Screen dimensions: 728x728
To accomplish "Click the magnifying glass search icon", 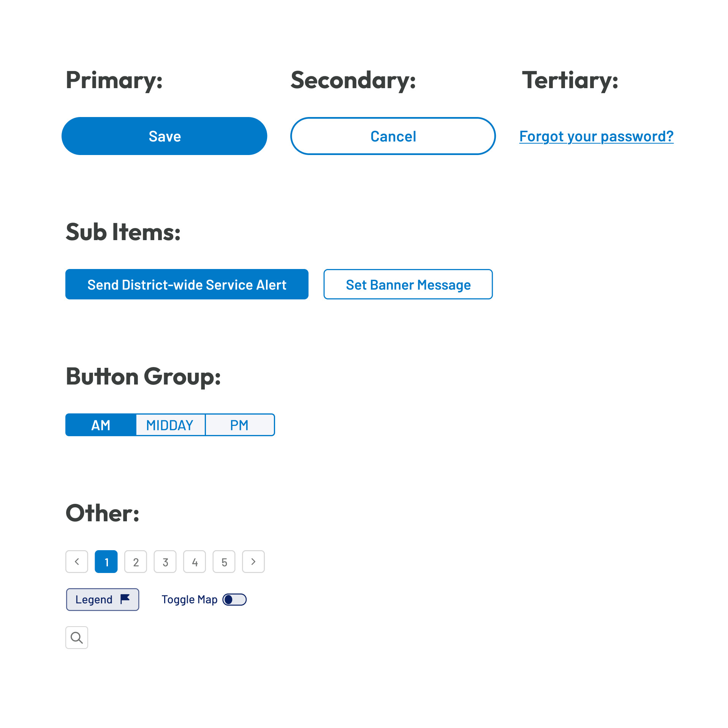I will (x=77, y=637).
